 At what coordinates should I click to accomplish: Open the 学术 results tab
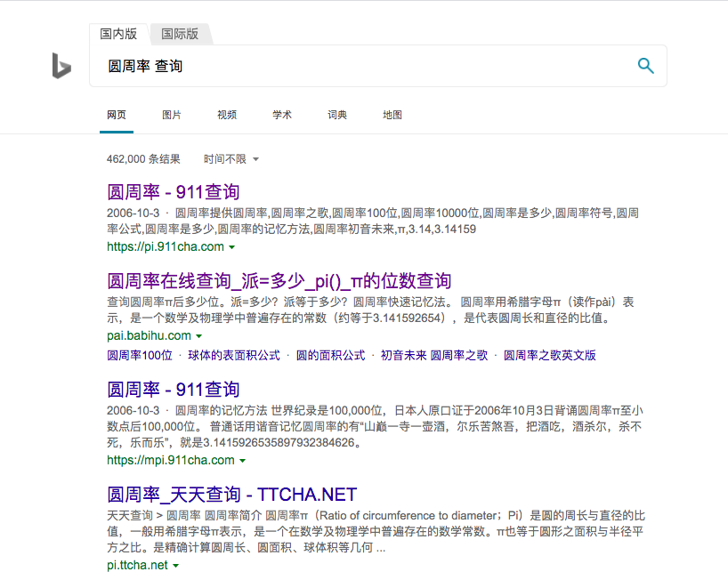[x=282, y=115]
